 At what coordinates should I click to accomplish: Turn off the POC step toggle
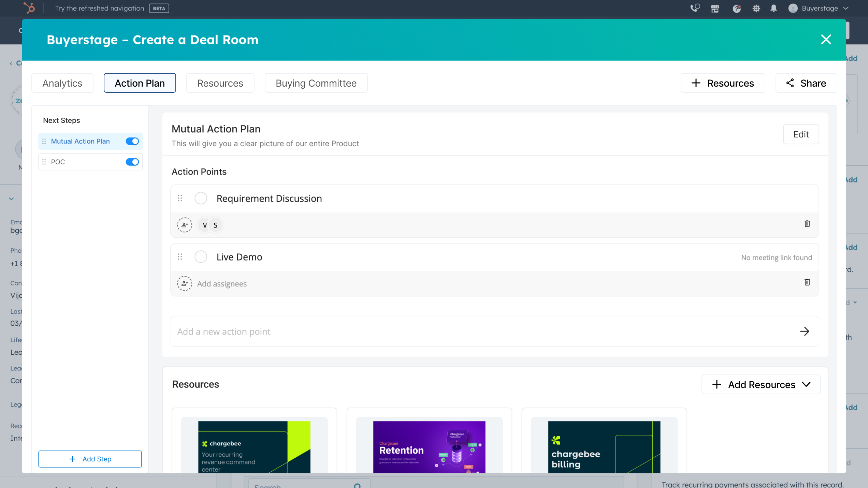pyautogui.click(x=132, y=162)
